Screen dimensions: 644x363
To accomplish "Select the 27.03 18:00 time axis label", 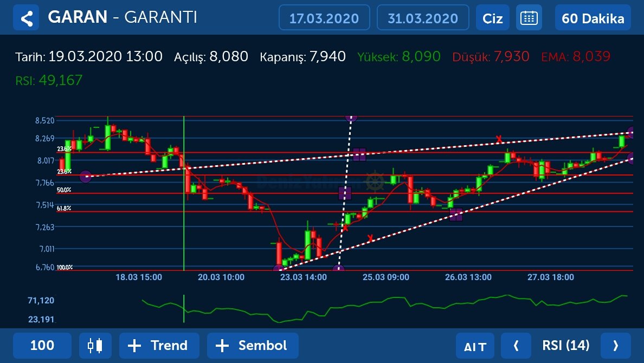I will (x=550, y=277).
